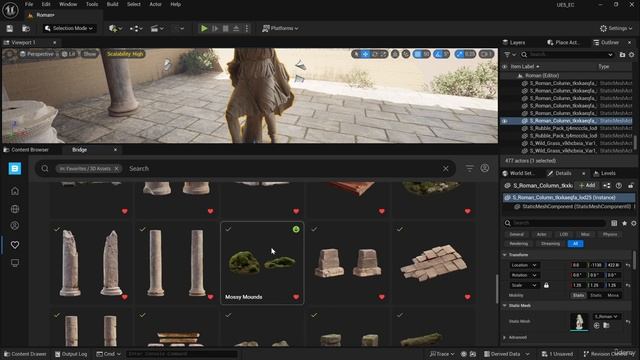This screenshot has width=640, height=360.
Task: Collapse the Transform section
Action: (x=504, y=255)
